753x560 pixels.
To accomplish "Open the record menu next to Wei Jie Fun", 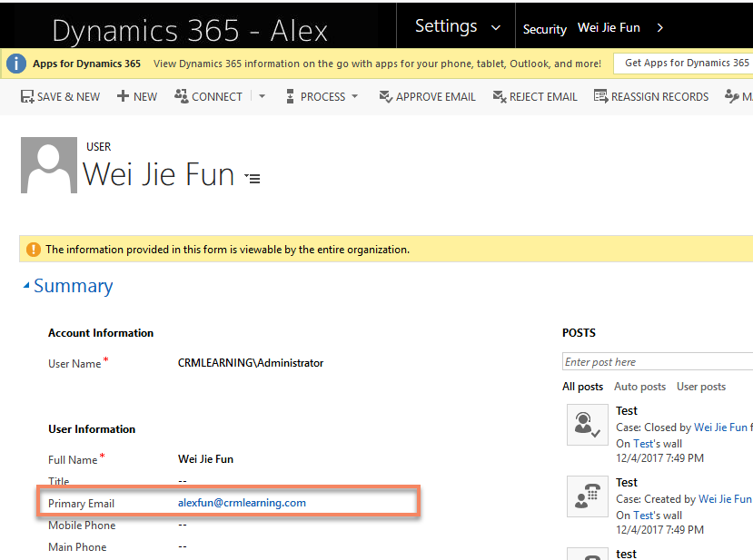I will coord(253,179).
